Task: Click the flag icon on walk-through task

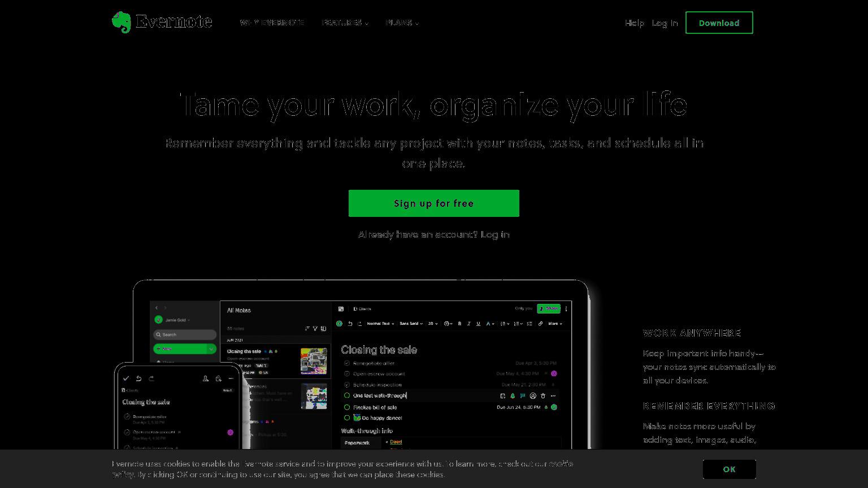Action: click(x=523, y=396)
